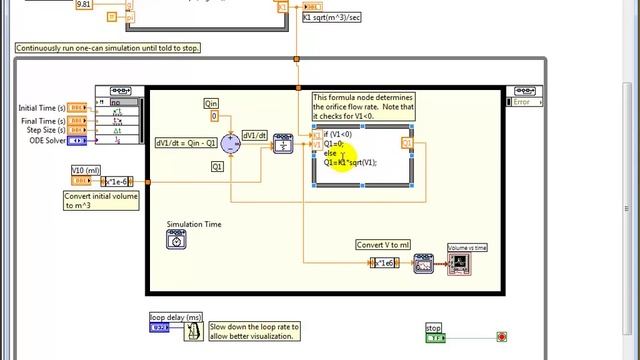
Task: Click the x*1e6 gain block
Action: 384,263
